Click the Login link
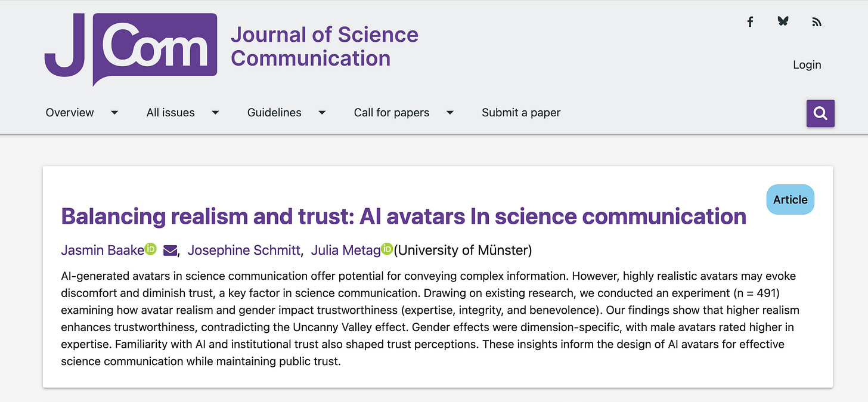The height and width of the screenshot is (402, 868). coord(807,64)
